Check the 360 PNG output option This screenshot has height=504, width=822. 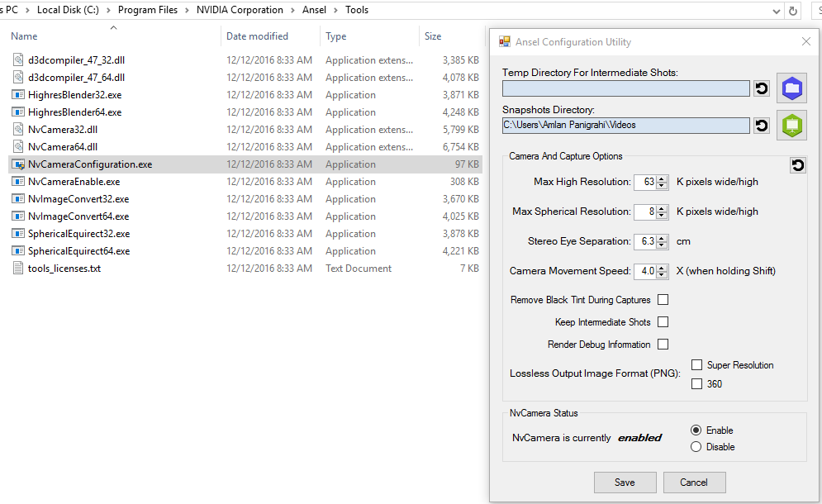coord(696,384)
